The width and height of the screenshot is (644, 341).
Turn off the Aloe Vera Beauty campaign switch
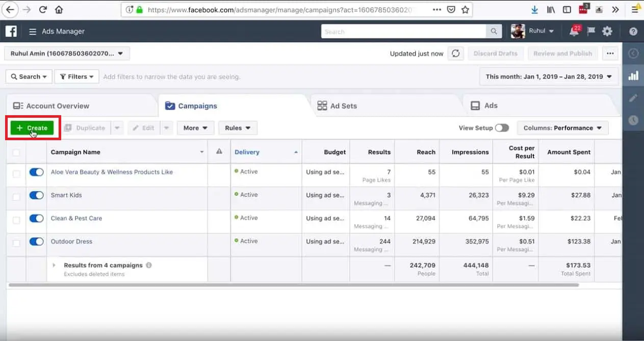[x=36, y=172]
